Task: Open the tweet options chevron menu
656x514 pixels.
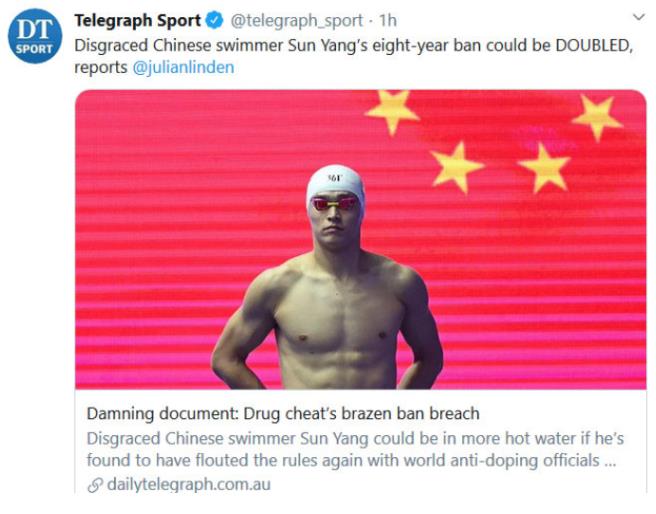Action: point(638,17)
